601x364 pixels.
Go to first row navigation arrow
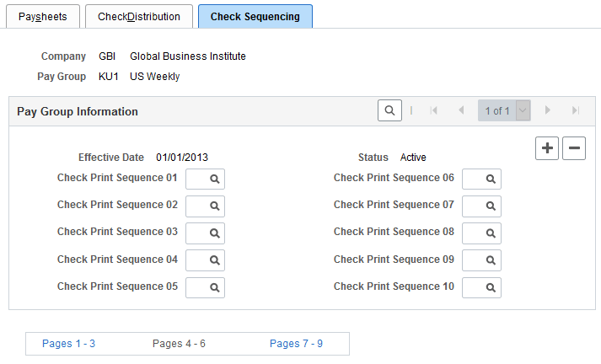pos(434,110)
